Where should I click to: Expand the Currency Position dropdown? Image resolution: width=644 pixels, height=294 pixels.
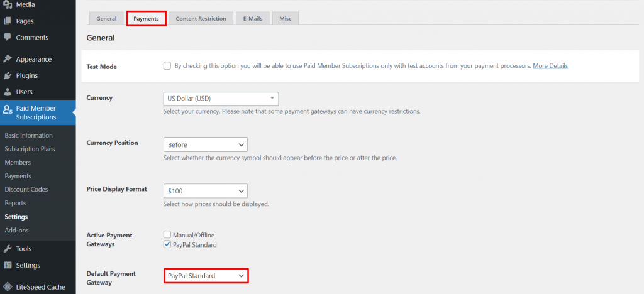[x=205, y=144]
